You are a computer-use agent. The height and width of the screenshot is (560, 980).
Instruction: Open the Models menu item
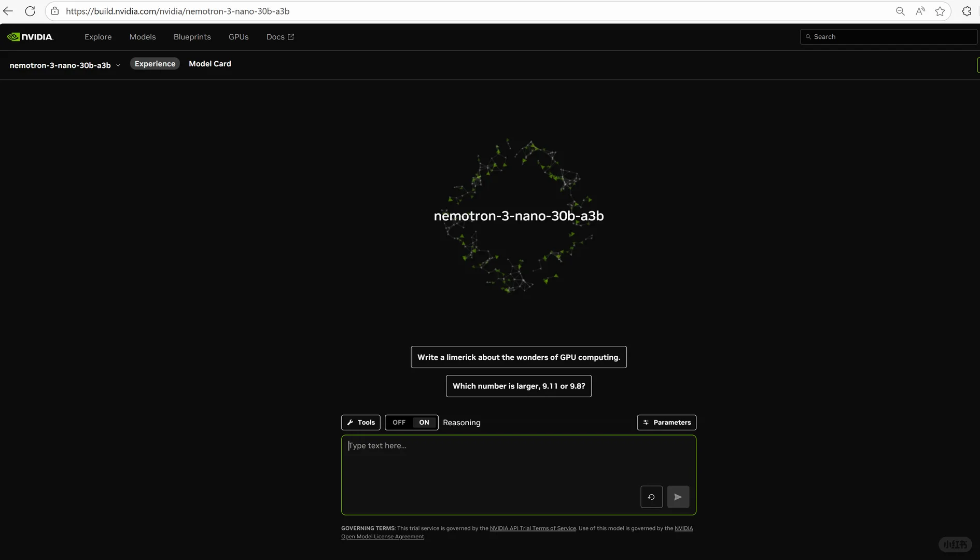tap(142, 36)
